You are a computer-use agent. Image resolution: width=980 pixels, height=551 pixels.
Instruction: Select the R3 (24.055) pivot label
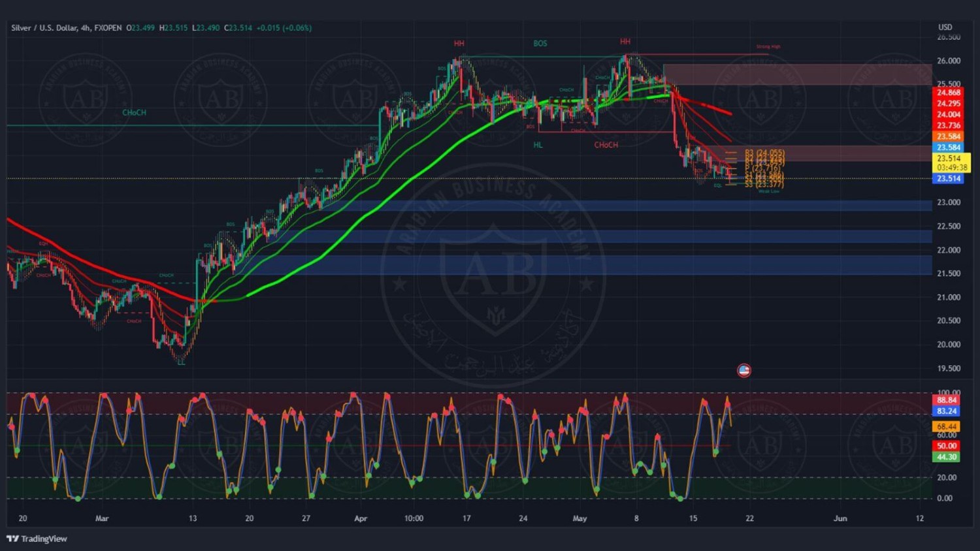tap(765, 153)
